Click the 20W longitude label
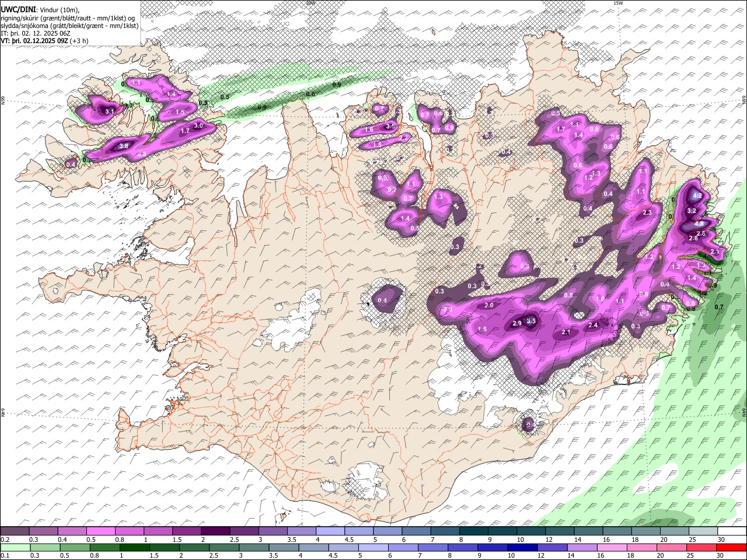This screenshot has width=747, height=560. (310, 3)
